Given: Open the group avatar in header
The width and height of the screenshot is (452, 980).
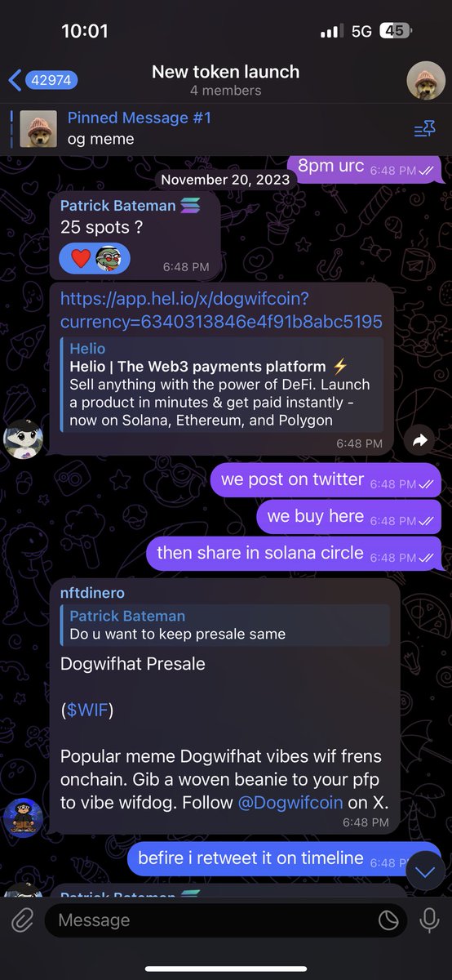Looking at the screenshot, I should (x=426, y=80).
